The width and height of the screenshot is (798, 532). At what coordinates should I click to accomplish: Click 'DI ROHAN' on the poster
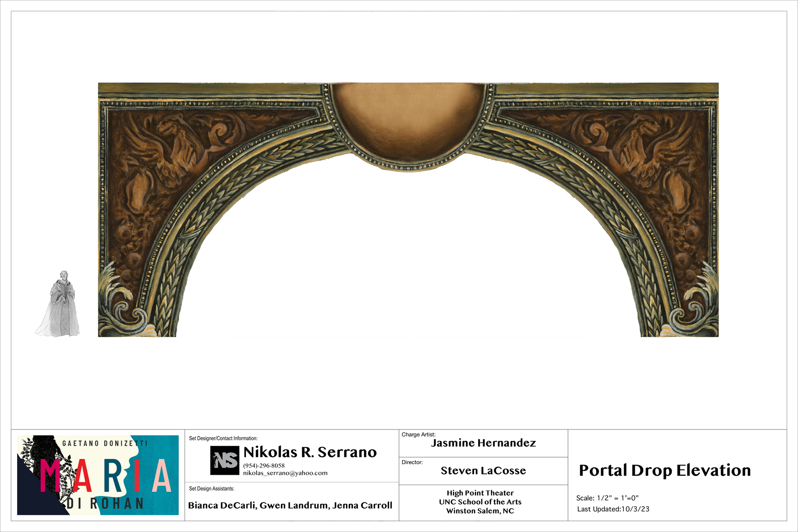pyautogui.click(x=105, y=504)
